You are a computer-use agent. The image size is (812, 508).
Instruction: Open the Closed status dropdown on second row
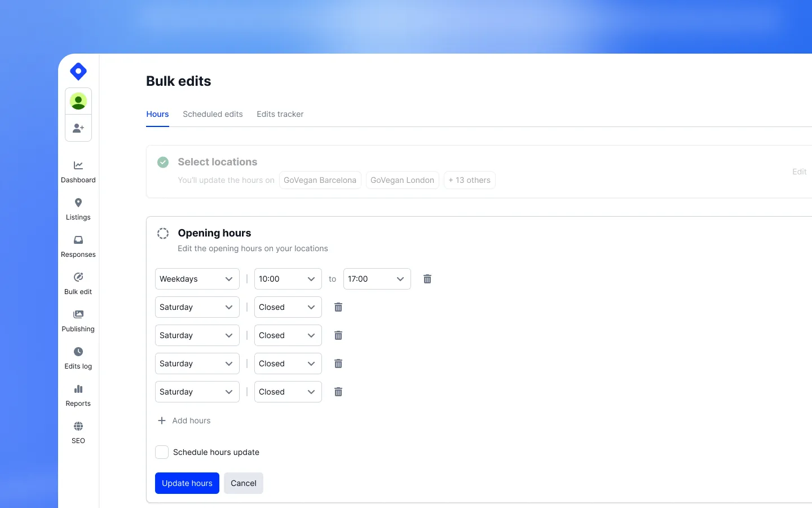click(288, 307)
